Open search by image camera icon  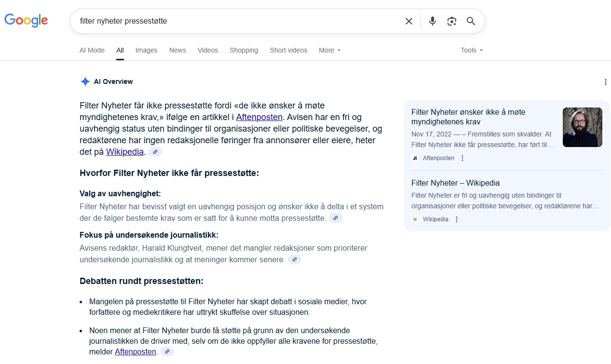(451, 21)
